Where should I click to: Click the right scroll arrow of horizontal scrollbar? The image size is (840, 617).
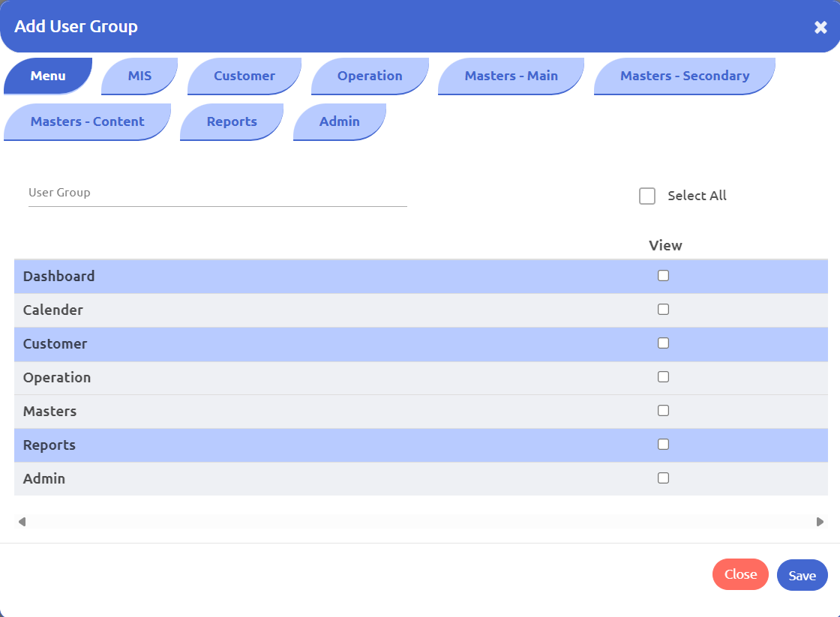(820, 522)
